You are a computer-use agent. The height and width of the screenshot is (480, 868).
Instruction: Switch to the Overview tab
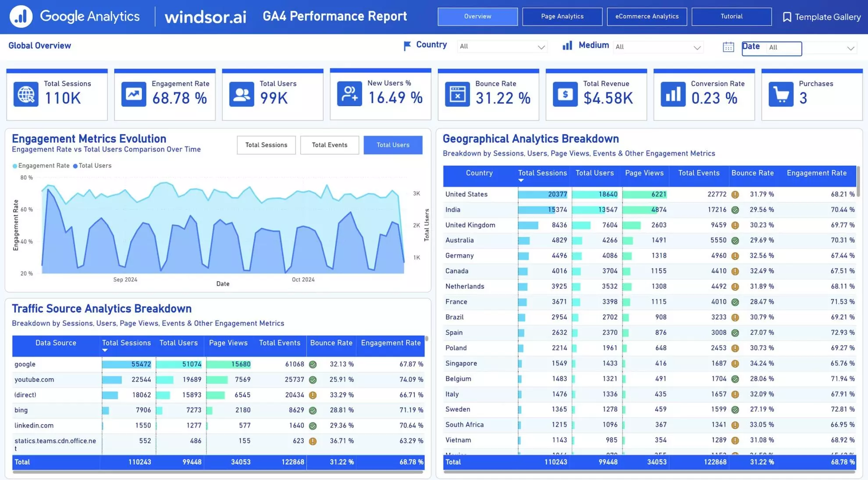[x=477, y=17]
